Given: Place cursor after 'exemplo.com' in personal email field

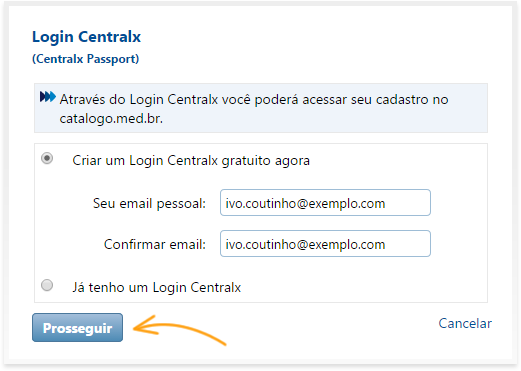Looking at the screenshot, I should (x=386, y=203).
